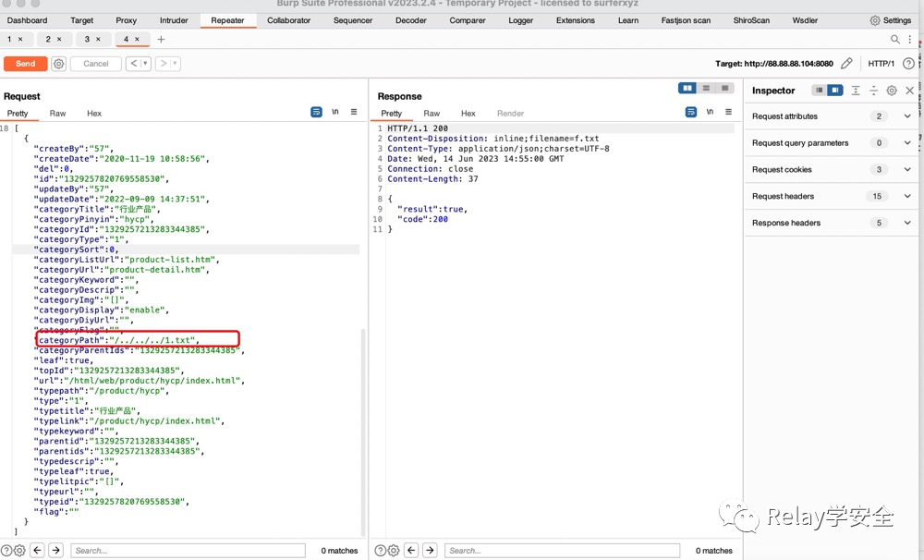Open the Dashboard tab
This screenshot has width=924, height=560.
[27, 20]
